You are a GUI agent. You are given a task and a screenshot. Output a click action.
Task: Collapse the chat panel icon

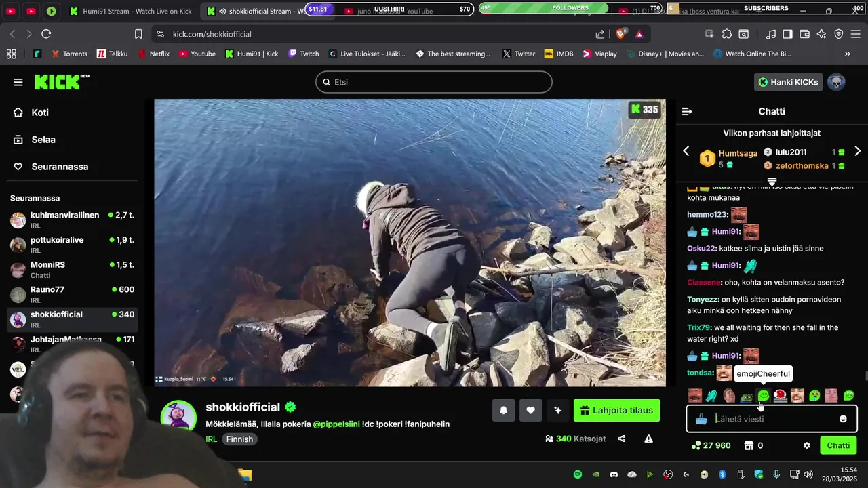pyautogui.click(x=687, y=111)
